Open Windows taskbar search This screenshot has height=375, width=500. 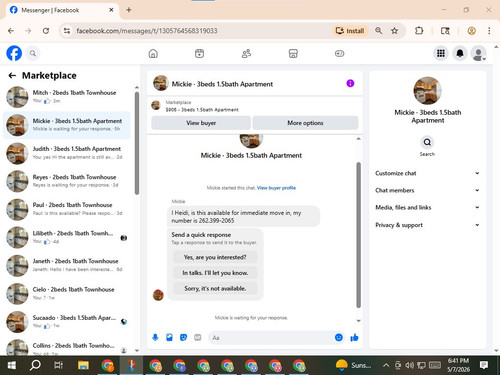(x=35, y=366)
